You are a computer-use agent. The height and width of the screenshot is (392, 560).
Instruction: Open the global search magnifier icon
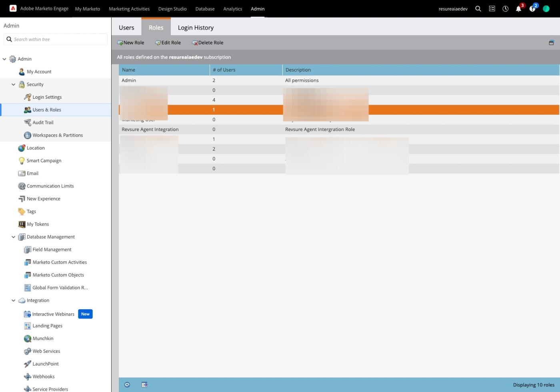tap(478, 9)
